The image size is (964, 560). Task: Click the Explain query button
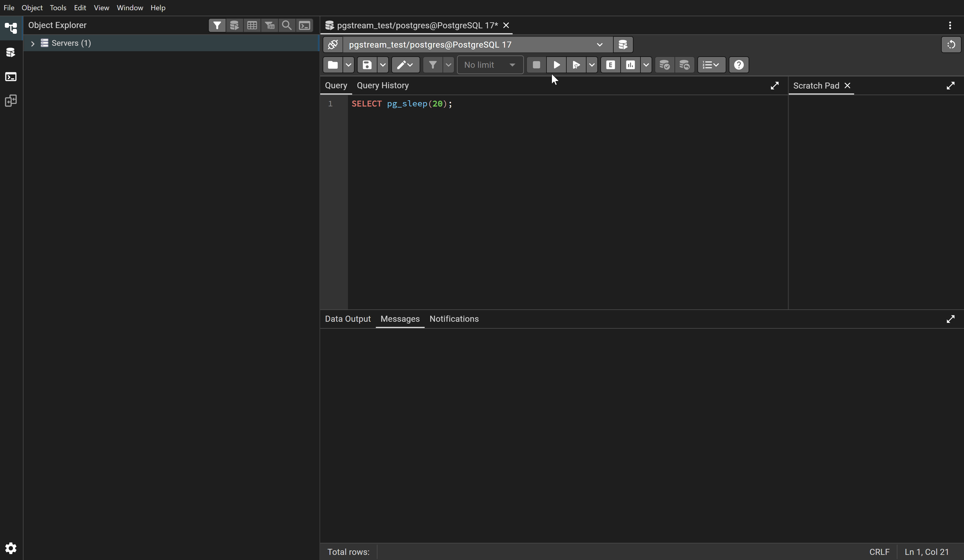point(611,65)
